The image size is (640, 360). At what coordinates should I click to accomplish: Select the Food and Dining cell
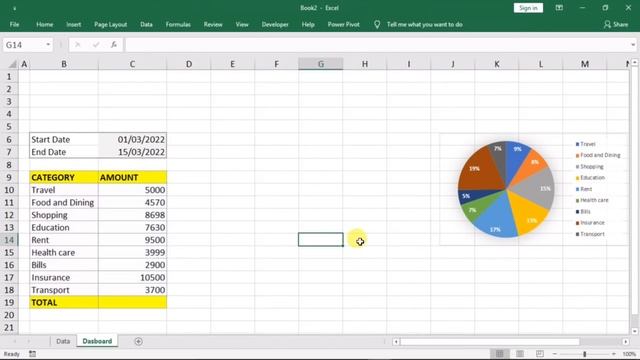64,202
